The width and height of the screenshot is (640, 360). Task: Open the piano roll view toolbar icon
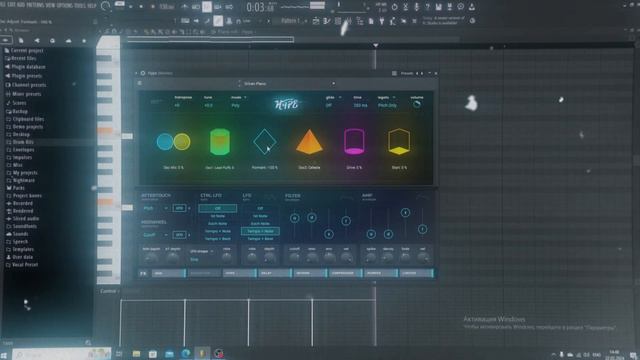(x=327, y=21)
